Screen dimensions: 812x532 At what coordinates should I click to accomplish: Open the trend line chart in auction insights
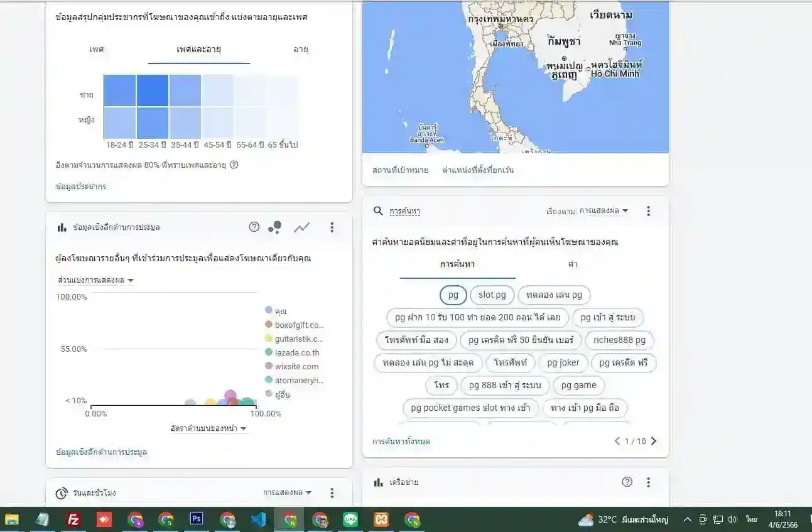coord(302,228)
